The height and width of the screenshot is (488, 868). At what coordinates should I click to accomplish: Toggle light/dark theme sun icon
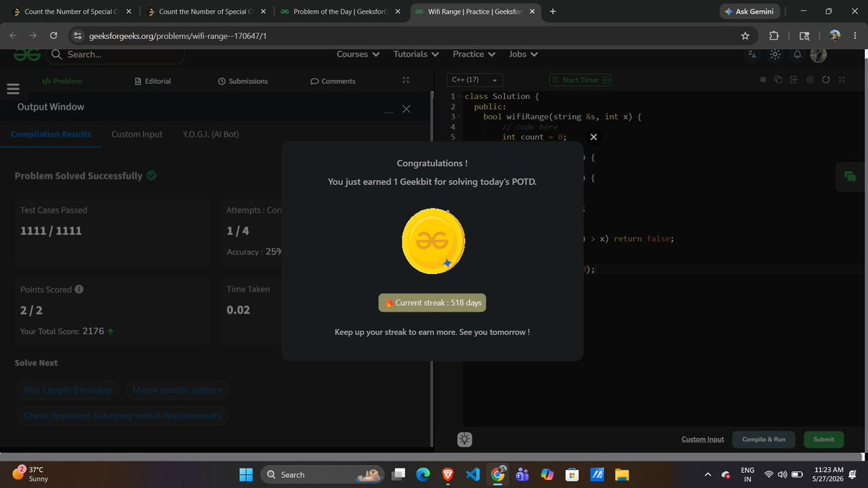point(775,55)
